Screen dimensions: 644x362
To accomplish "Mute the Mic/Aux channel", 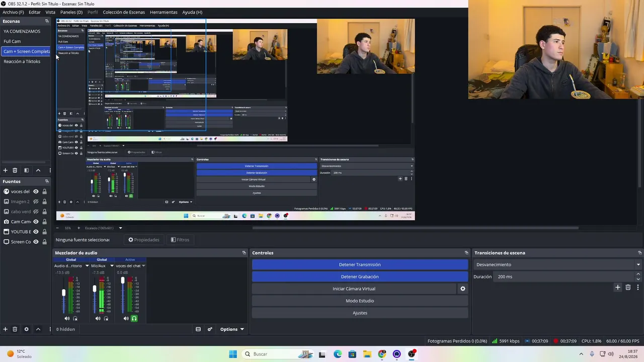I will pyautogui.click(x=98, y=318).
